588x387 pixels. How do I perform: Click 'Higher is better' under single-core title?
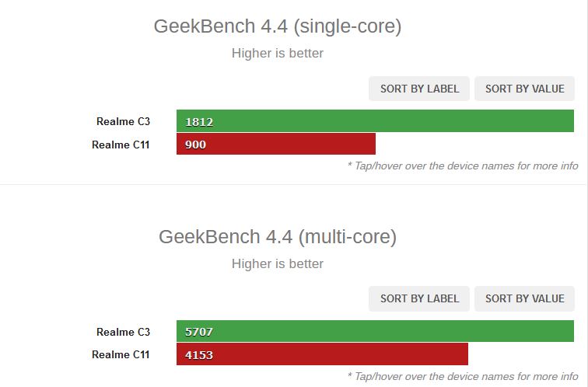click(278, 53)
